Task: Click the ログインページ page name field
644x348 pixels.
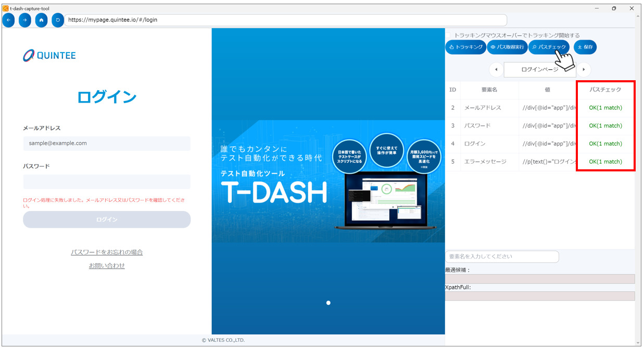Action: pyautogui.click(x=539, y=69)
